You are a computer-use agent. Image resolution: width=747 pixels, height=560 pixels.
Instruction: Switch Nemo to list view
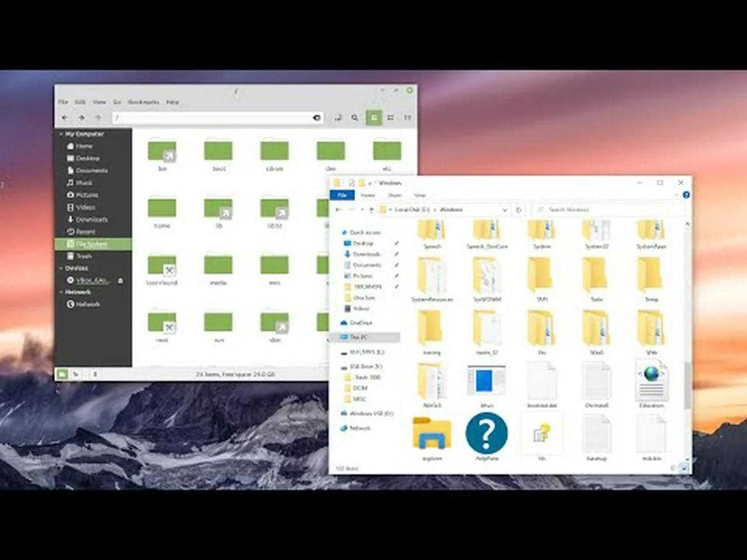pos(390,117)
